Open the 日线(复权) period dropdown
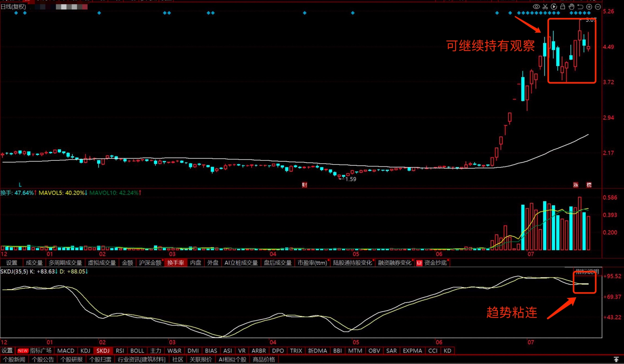This screenshot has width=624, height=364. click(13, 7)
